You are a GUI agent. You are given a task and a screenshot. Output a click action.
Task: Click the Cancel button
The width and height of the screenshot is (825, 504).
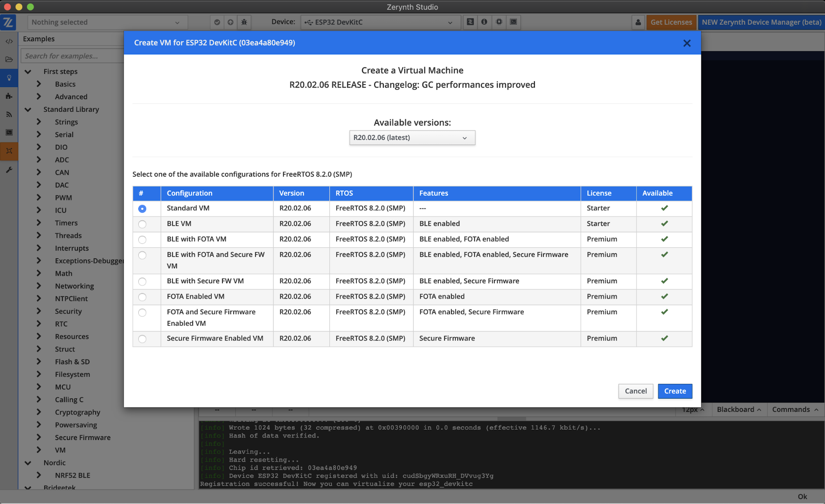pos(635,391)
